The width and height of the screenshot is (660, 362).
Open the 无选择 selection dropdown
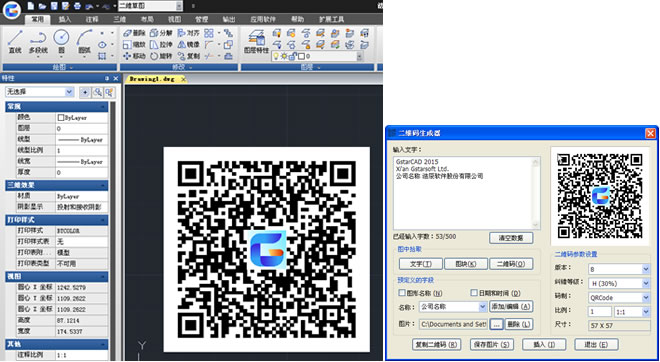[69, 92]
